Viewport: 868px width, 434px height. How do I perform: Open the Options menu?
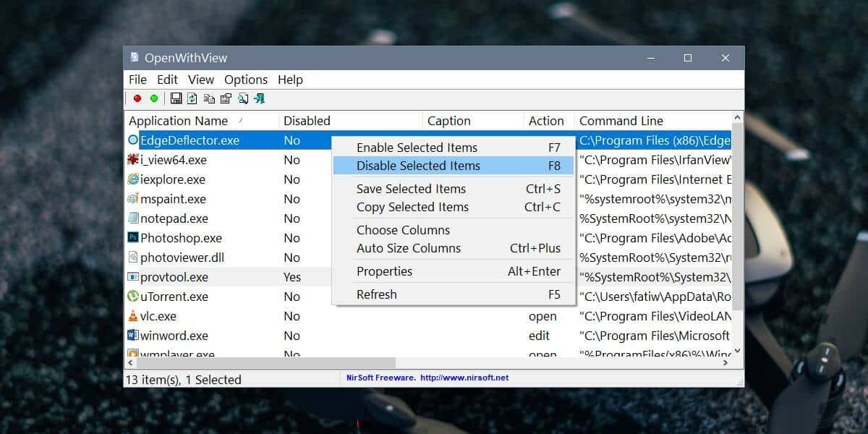pyautogui.click(x=246, y=80)
